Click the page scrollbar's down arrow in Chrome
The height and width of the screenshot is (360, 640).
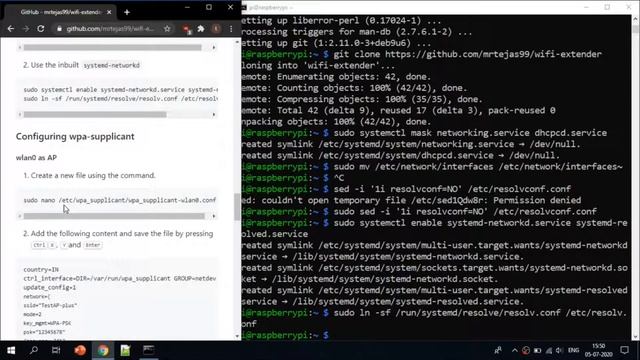[x=237, y=336]
